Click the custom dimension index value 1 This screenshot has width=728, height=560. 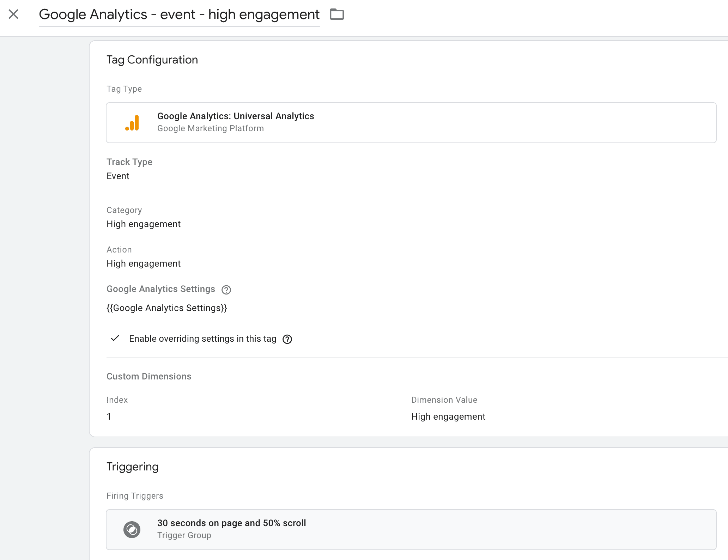coord(109,417)
